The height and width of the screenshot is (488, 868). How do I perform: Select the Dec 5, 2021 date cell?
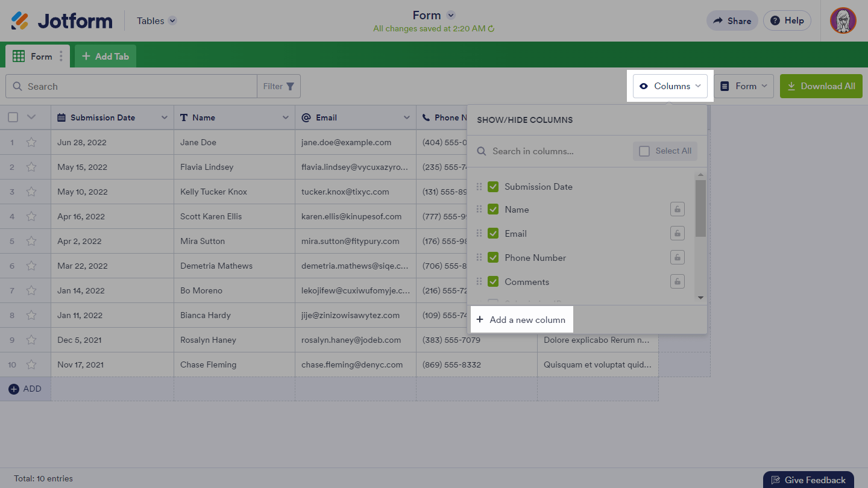tap(113, 340)
